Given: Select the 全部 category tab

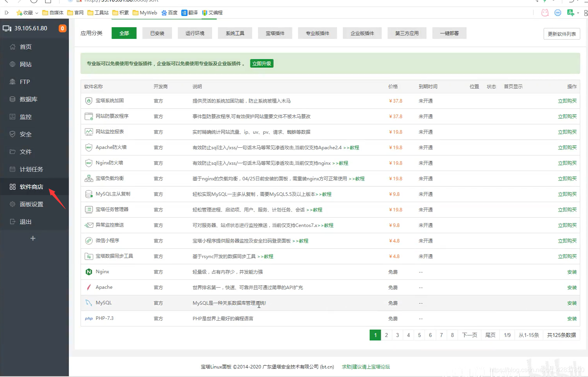Looking at the screenshot, I should (124, 33).
